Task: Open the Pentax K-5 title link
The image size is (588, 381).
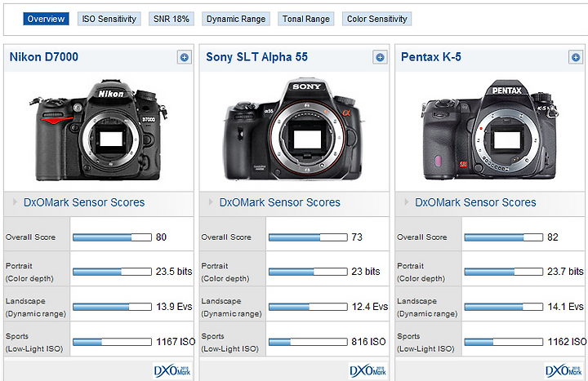Action: (431, 57)
